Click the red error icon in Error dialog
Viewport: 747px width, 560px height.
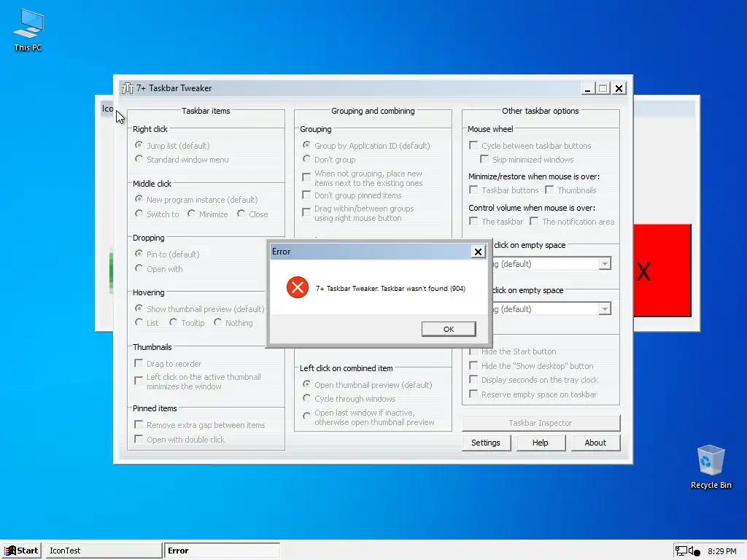[298, 287]
